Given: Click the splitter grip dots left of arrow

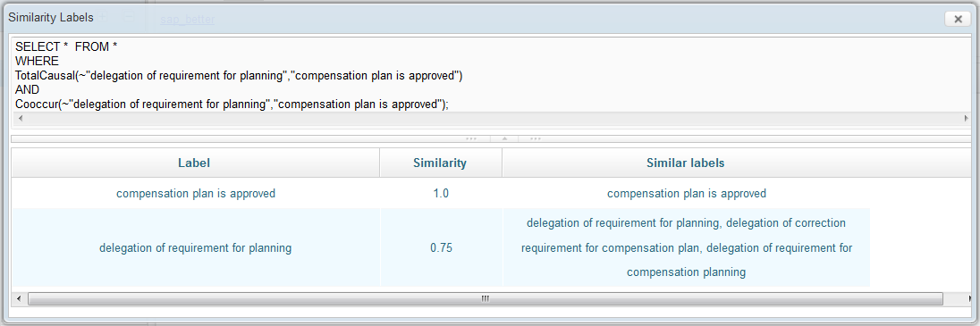Looking at the screenshot, I should (471, 138).
